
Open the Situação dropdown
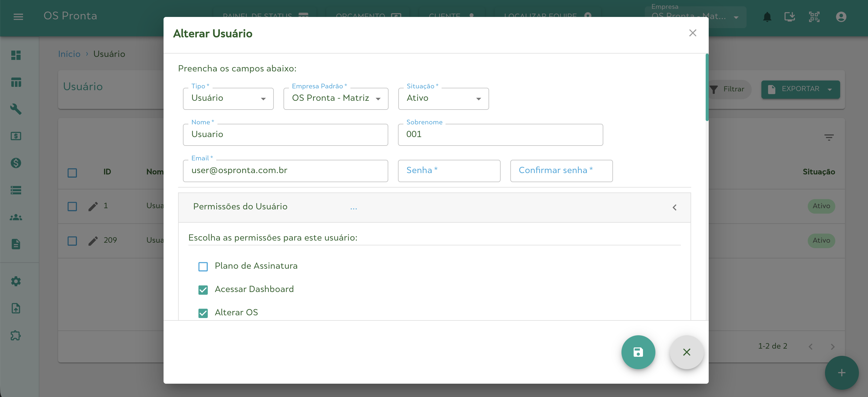click(443, 98)
